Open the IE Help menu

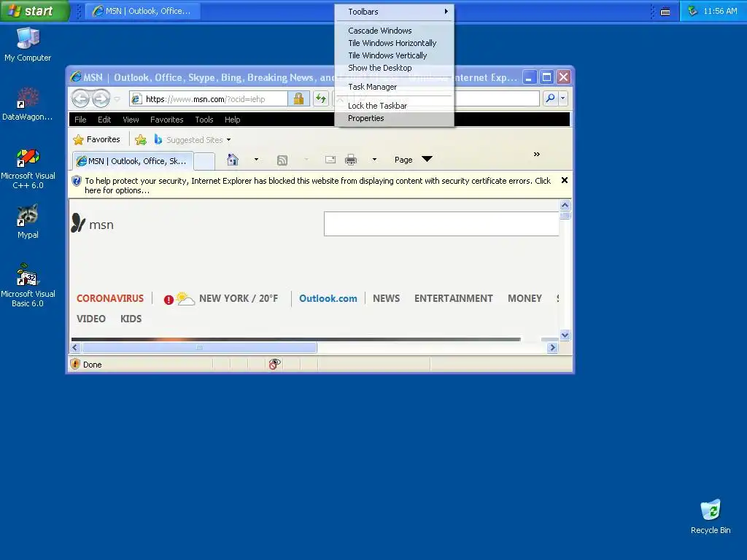[233, 120]
